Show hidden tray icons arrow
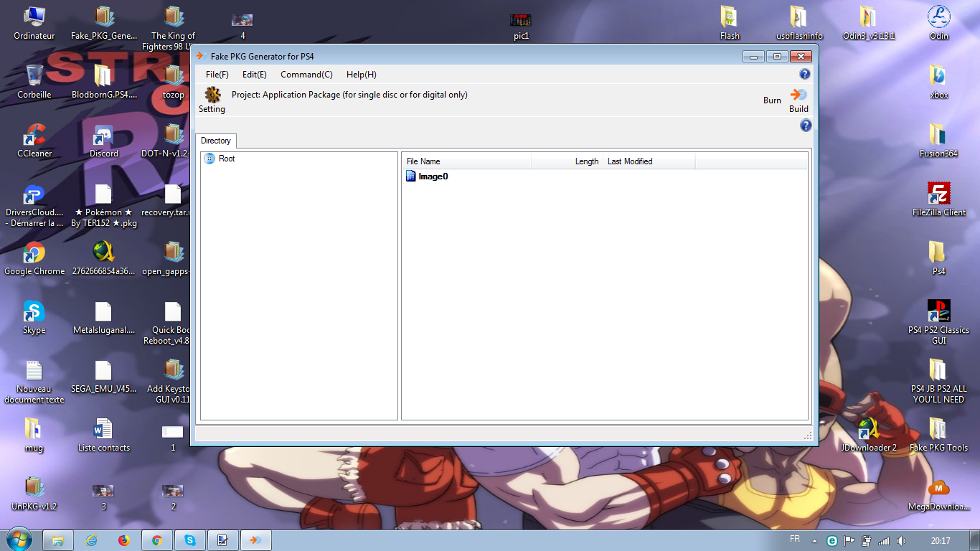 coord(814,540)
